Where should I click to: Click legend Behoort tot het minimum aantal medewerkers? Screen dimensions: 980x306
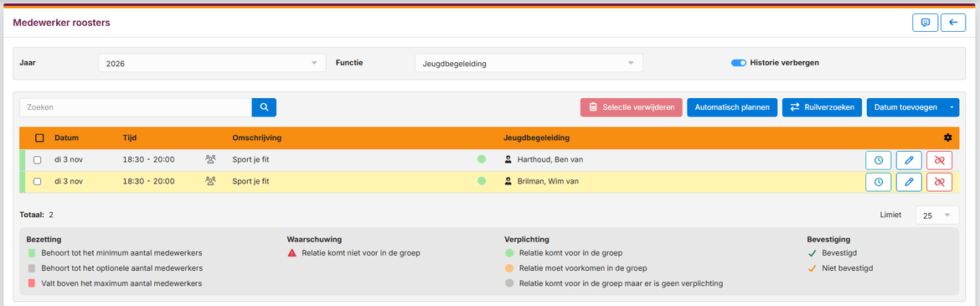point(121,253)
